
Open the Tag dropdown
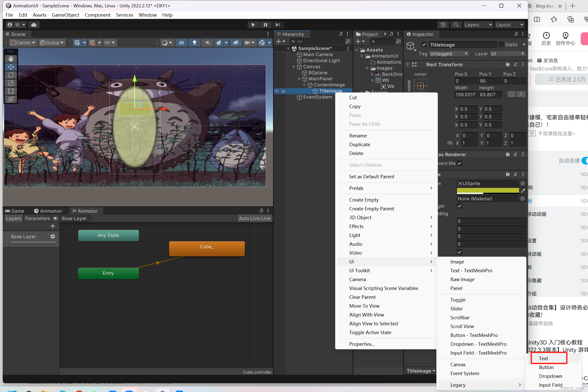click(x=449, y=54)
